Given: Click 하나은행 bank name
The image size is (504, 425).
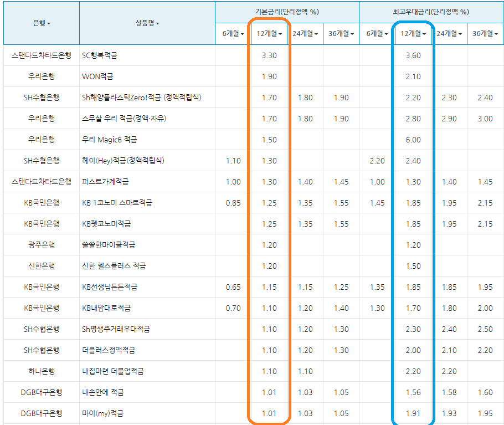Looking at the screenshot, I should pyautogui.click(x=42, y=371).
